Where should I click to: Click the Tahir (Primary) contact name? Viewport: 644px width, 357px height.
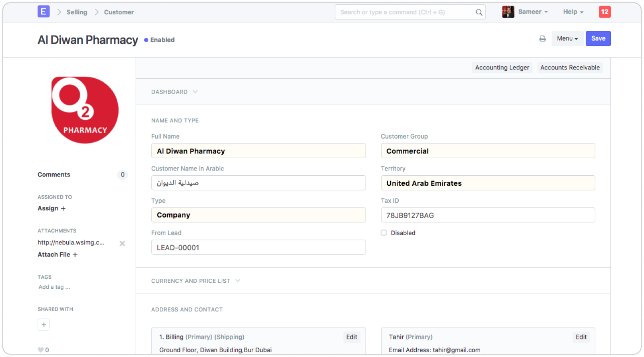tap(411, 337)
